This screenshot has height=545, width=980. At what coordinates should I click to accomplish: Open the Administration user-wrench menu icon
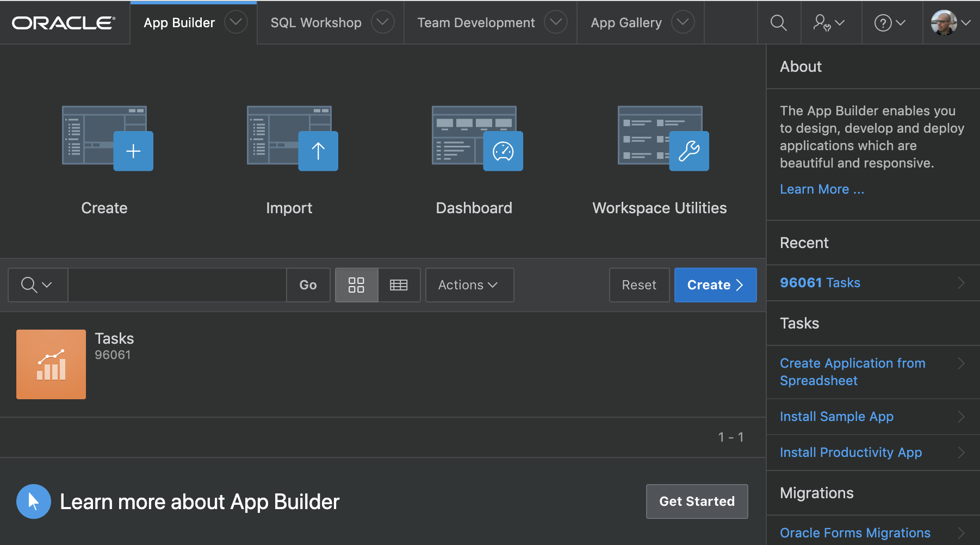pos(828,23)
